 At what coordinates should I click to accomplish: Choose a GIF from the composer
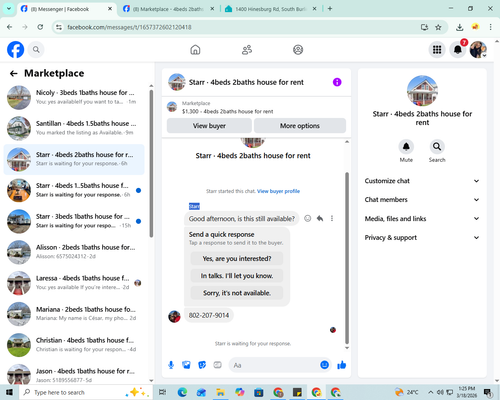(x=217, y=365)
